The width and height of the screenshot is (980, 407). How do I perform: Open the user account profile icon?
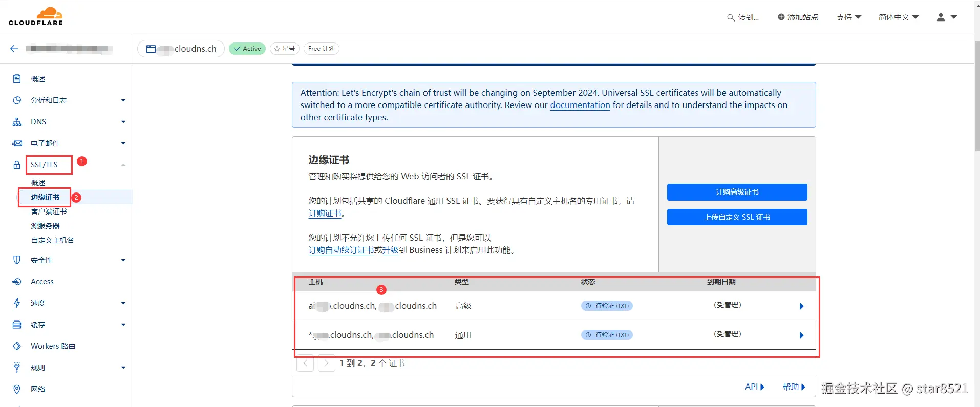[x=941, y=17]
